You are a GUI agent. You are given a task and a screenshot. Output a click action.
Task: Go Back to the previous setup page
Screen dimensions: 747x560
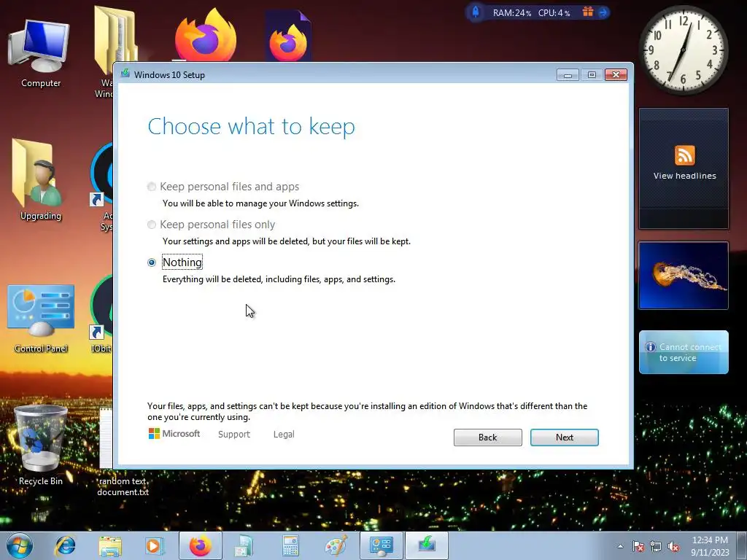click(x=487, y=437)
